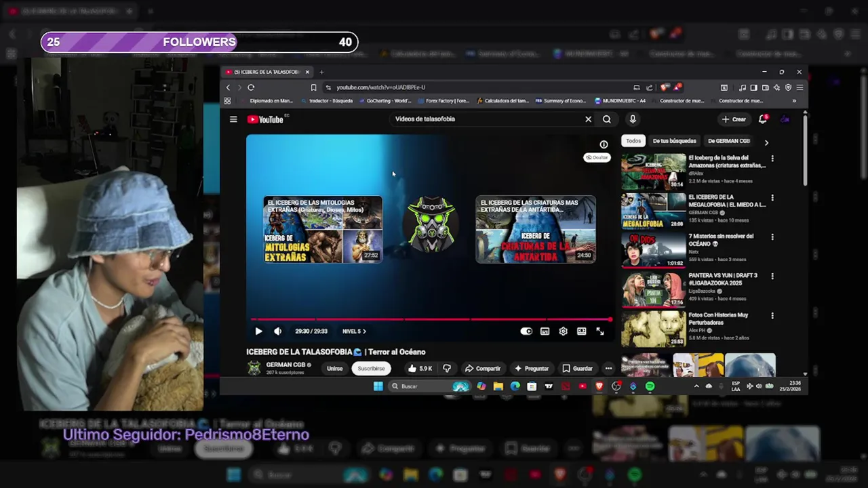Viewport: 868px width, 488px height.
Task: Open the browser main menu icon
Action: pyautogui.click(x=800, y=87)
